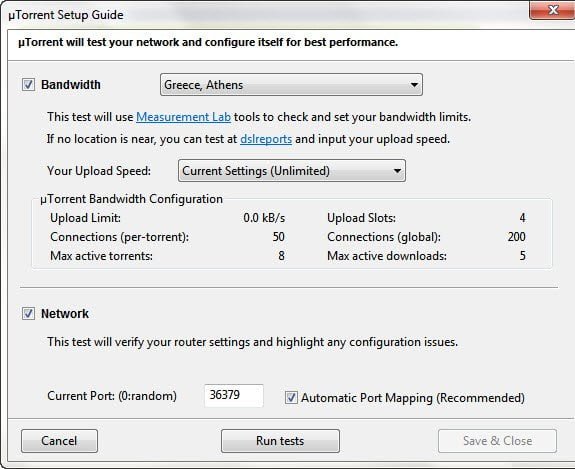
Task: Toggle the Network test checkbox
Action: click(x=28, y=314)
